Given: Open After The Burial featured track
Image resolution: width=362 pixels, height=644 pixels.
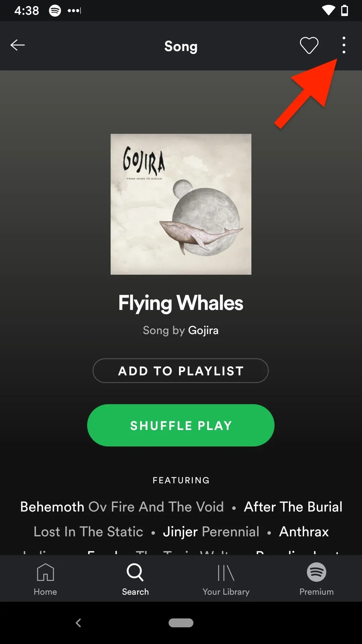Looking at the screenshot, I should click(293, 507).
